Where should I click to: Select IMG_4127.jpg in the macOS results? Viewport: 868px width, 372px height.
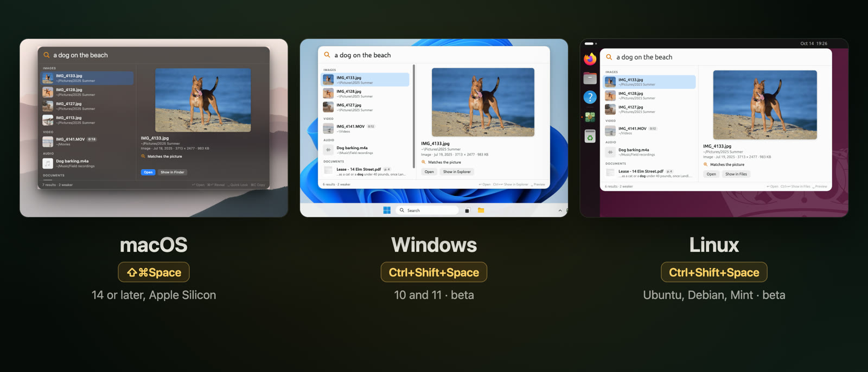[x=87, y=106]
